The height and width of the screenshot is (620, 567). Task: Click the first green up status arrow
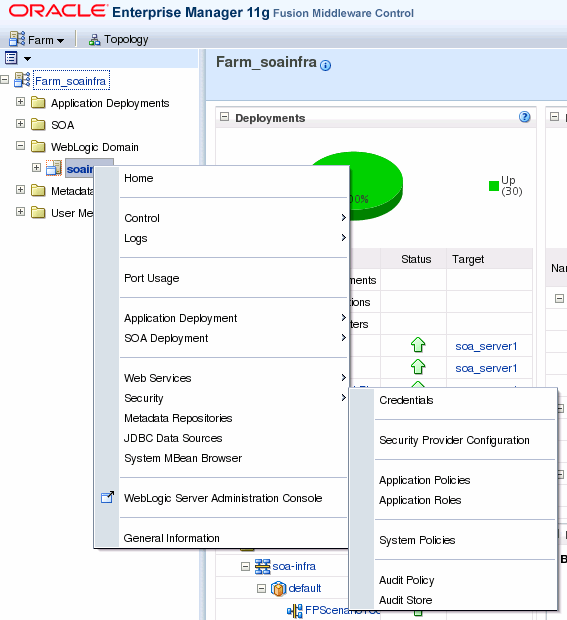click(418, 345)
